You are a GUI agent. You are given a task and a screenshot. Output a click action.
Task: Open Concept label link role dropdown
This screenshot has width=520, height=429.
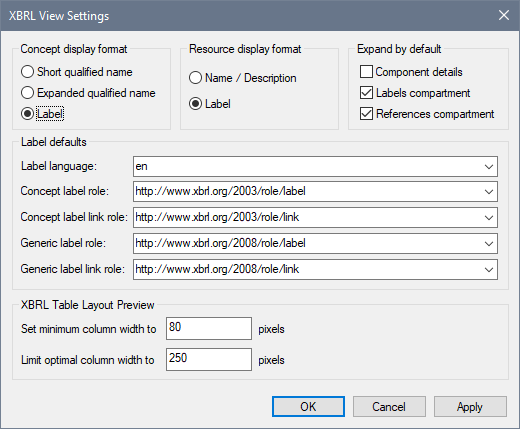tap(489, 217)
